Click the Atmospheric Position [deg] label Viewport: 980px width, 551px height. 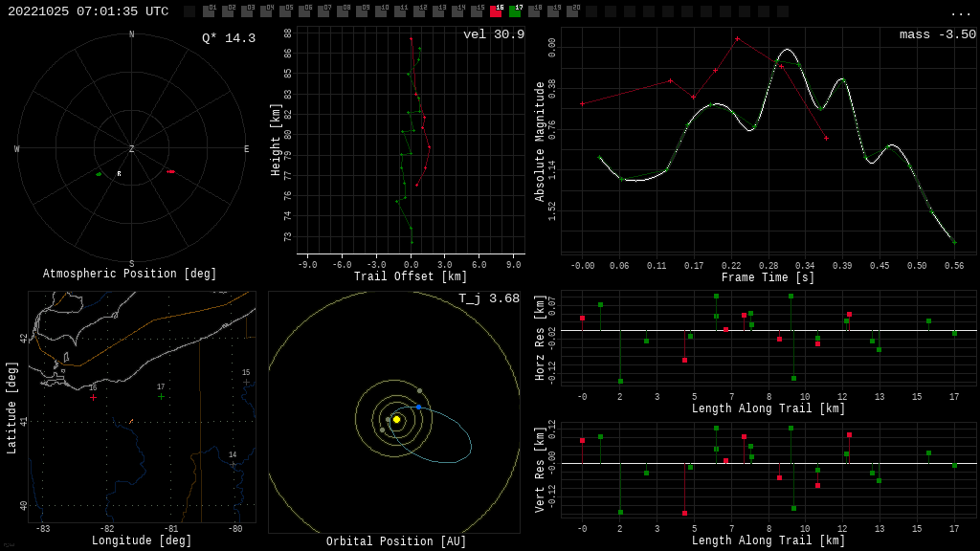[x=129, y=274]
